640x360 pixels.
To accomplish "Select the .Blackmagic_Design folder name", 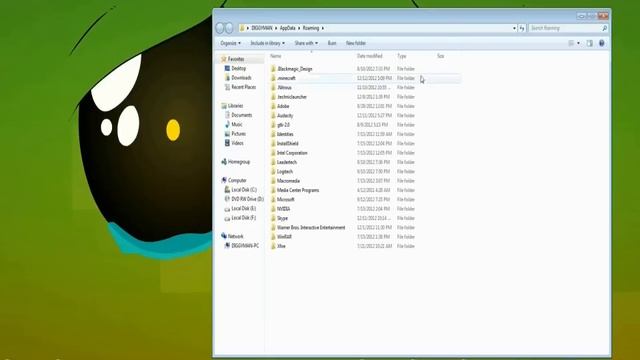I will (x=295, y=69).
